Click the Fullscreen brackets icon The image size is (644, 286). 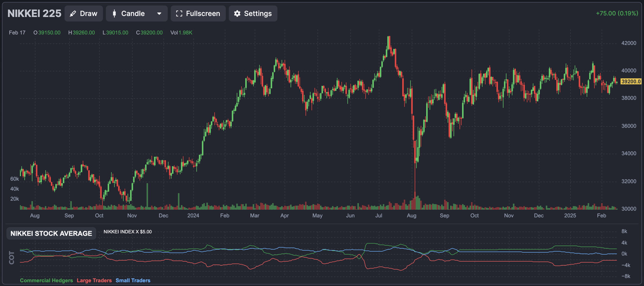179,13
